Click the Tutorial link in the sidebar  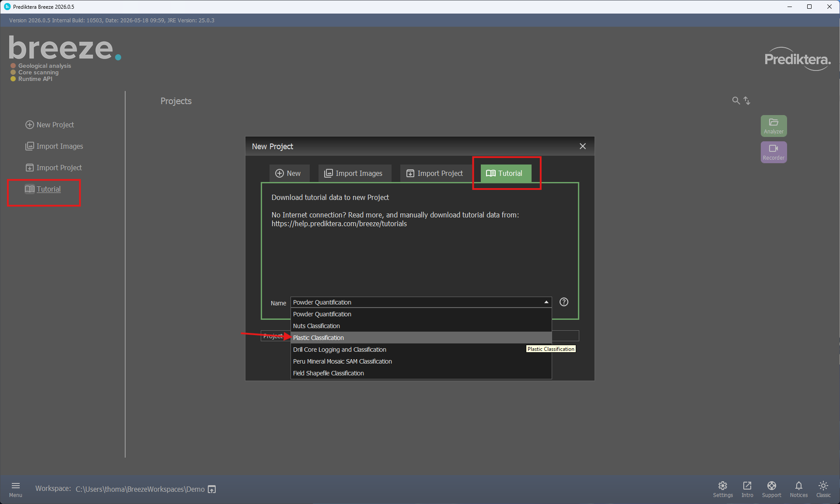(43, 189)
